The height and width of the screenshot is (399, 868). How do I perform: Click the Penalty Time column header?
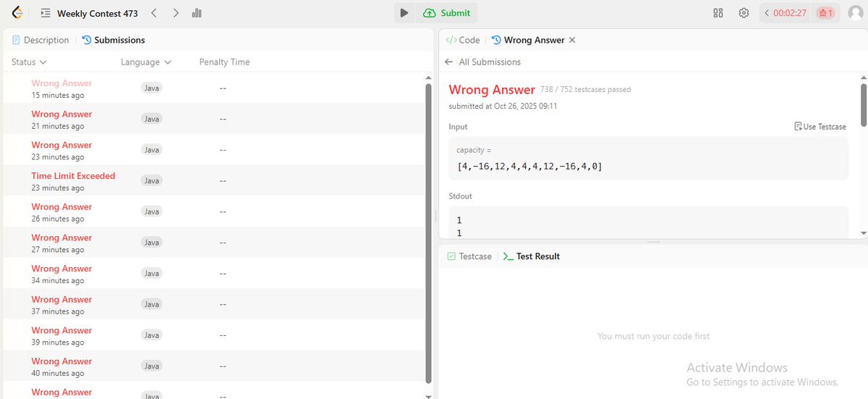click(224, 62)
